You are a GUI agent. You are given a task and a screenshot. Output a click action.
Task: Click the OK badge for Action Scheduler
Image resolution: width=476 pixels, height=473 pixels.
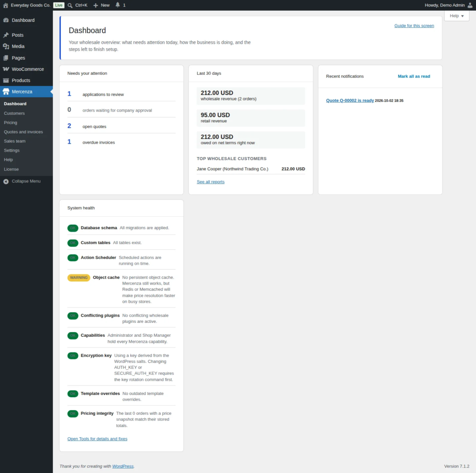73,258
